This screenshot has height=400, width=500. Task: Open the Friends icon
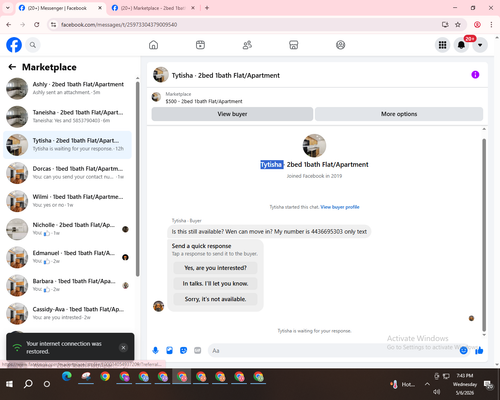[247, 45]
